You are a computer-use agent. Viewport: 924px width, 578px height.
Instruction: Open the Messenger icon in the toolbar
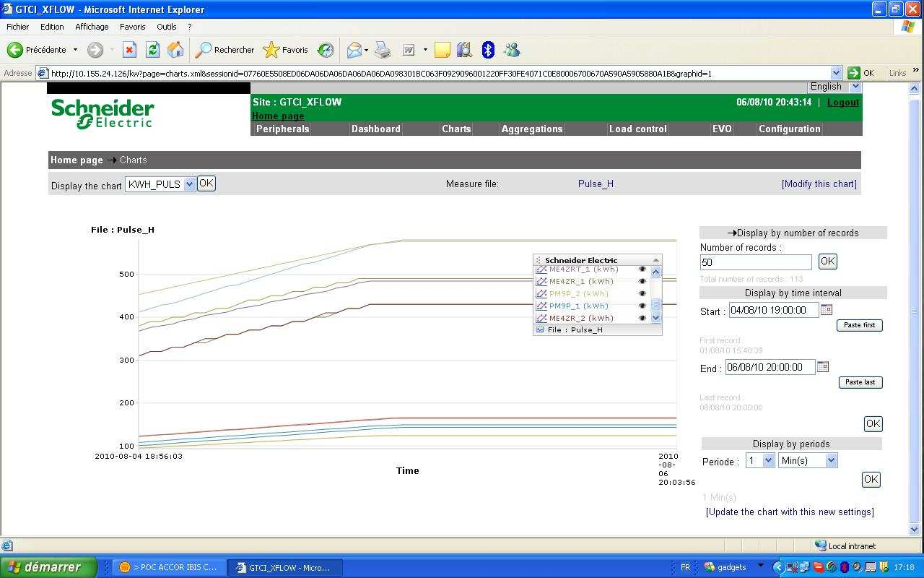click(512, 50)
